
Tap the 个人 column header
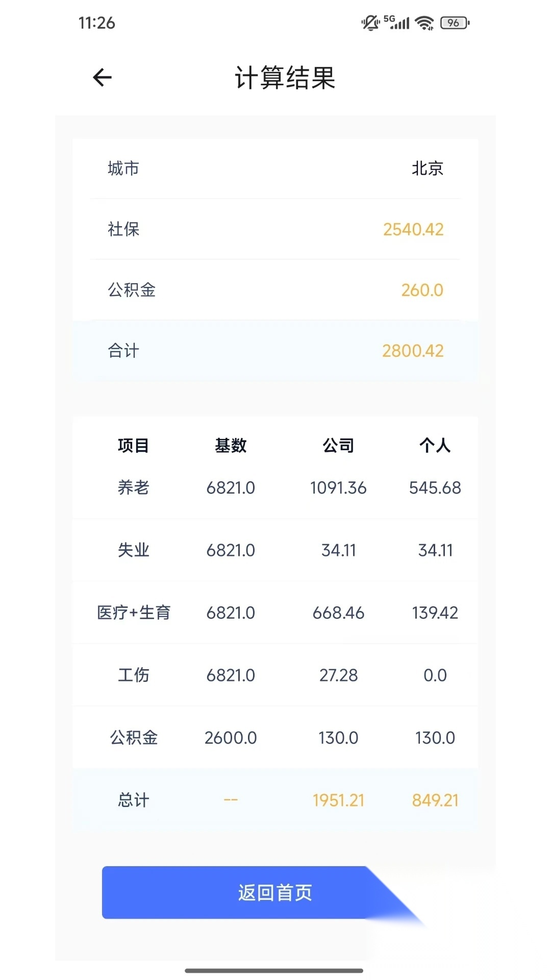point(435,446)
